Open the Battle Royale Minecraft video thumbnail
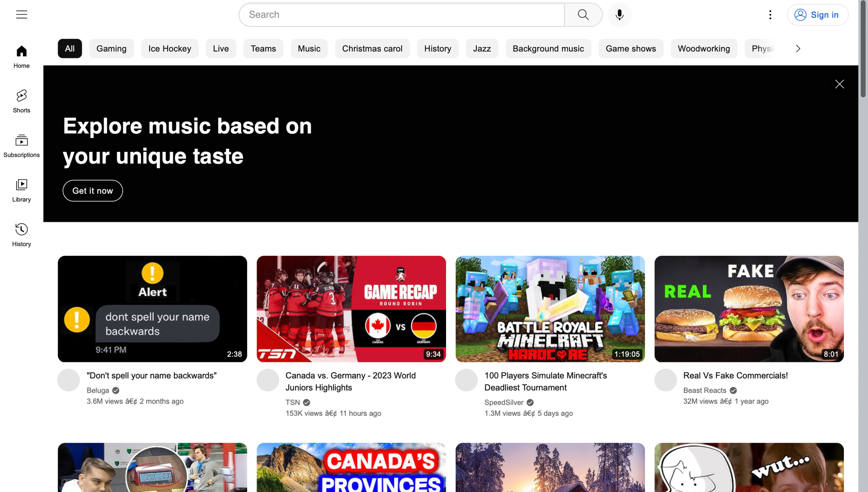Viewport: 868px width, 492px height. [550, 309]
